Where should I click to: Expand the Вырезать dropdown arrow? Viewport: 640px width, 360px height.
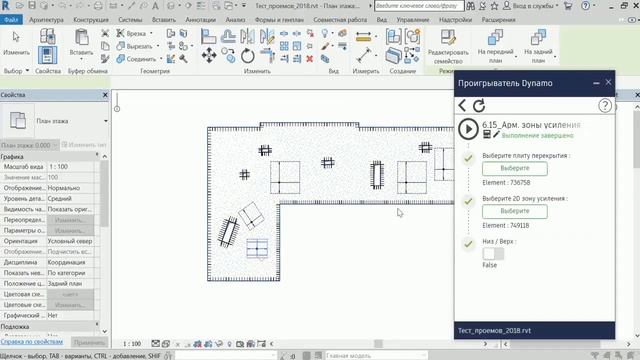click(158, 46)
